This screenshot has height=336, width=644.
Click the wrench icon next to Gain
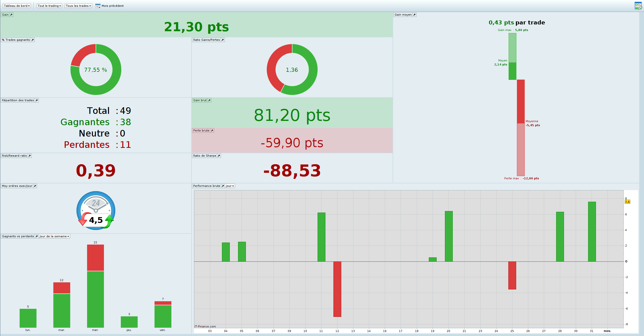point(11,15)
